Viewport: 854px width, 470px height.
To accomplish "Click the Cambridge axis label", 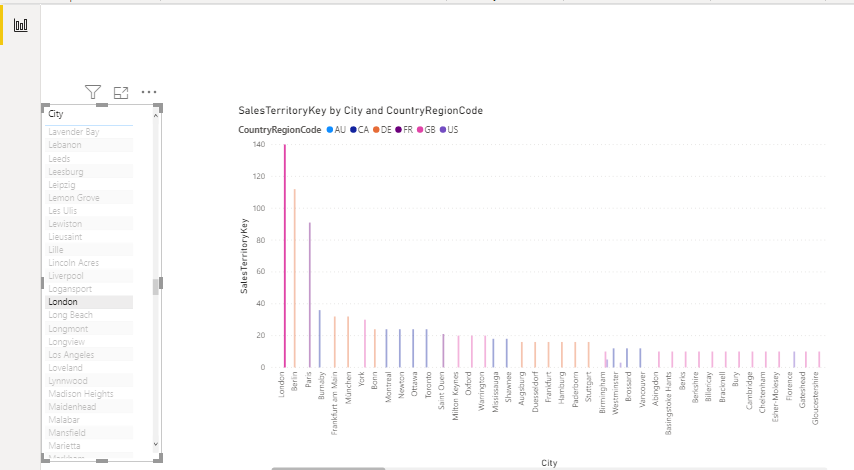I will click(748, 390).
